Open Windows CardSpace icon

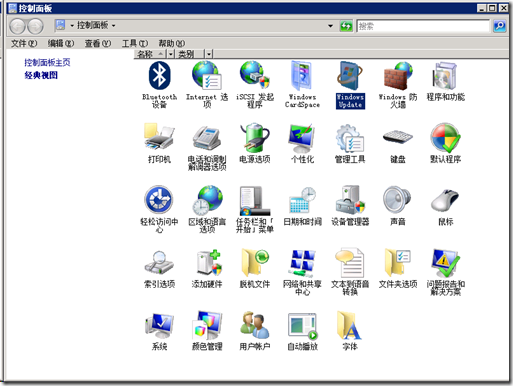coord(302,85)
